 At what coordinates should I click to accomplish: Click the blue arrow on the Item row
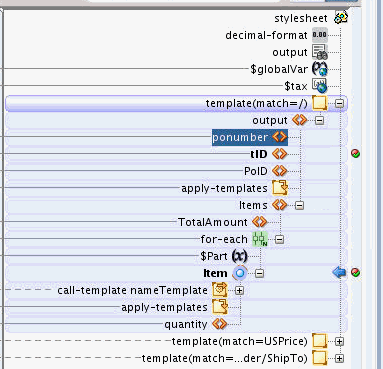[339, 273]
